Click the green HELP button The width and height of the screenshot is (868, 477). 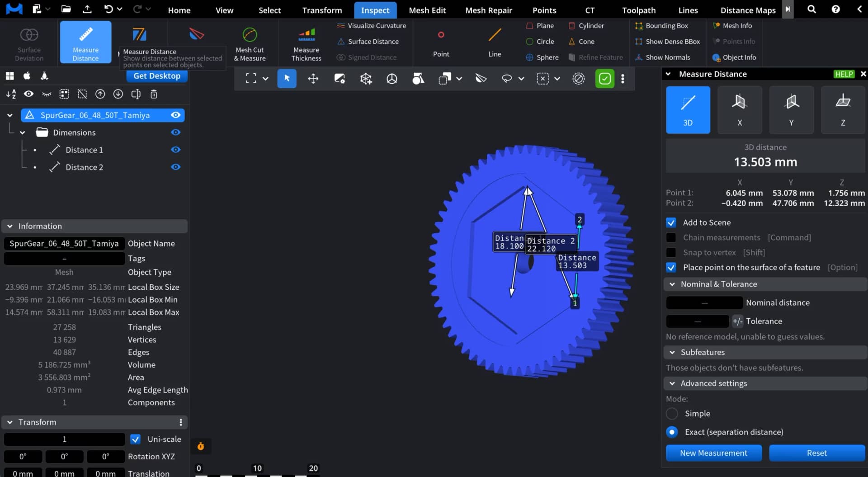point(844,74)
